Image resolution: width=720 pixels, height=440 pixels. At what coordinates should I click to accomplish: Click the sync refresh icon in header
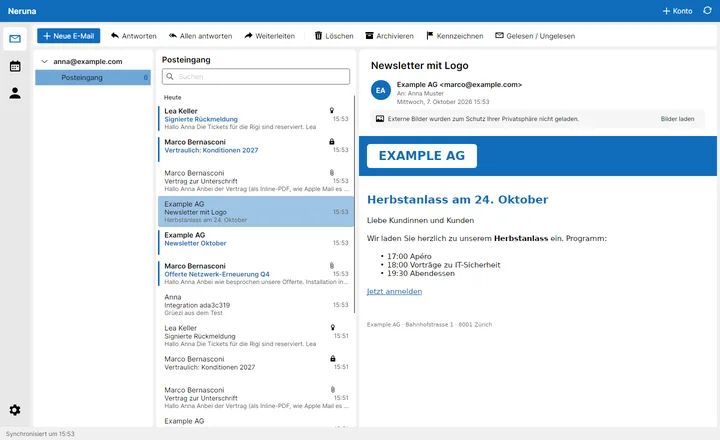tap(707, 11)
